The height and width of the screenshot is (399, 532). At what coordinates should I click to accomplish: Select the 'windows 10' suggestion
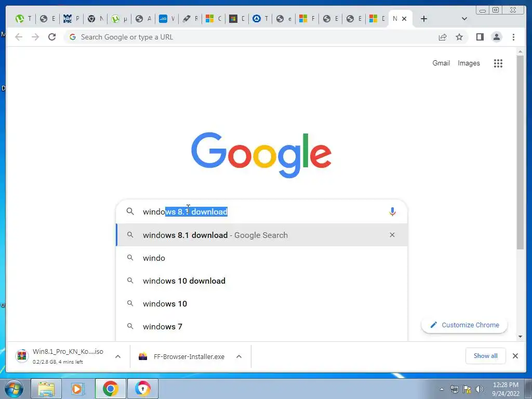(x=261, y=303)
